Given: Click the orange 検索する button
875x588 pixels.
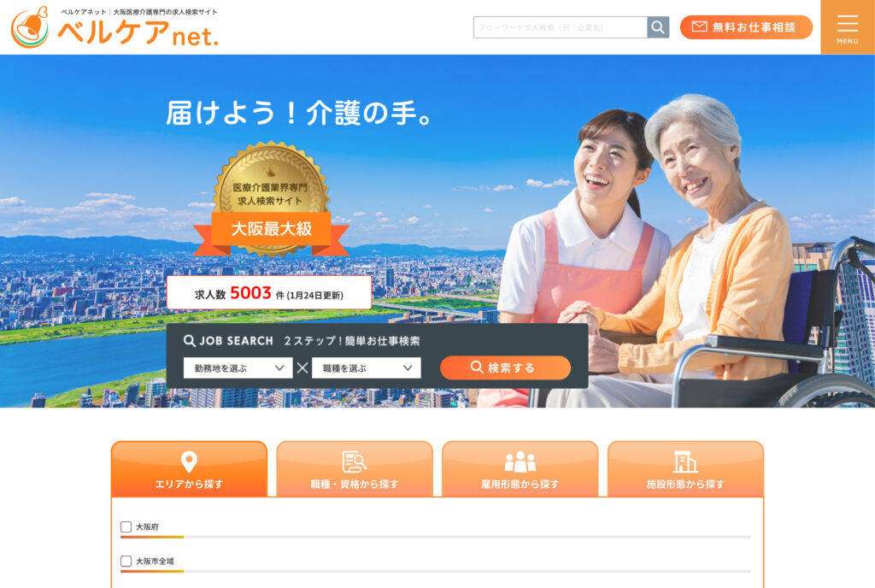Looking at the screenshot, I should coord(506,367).
